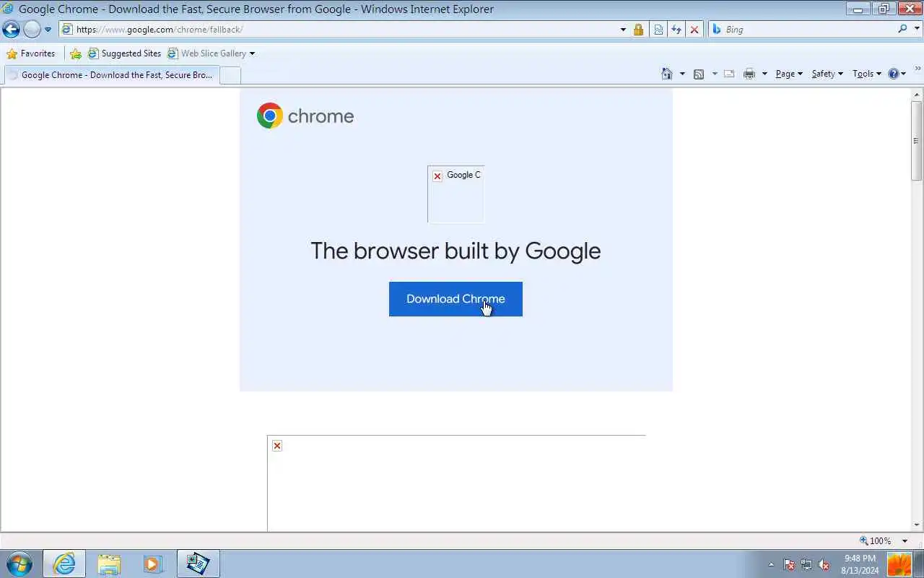
Task: Click Action Center flag tray icon
Action: [x=789, y=565]
